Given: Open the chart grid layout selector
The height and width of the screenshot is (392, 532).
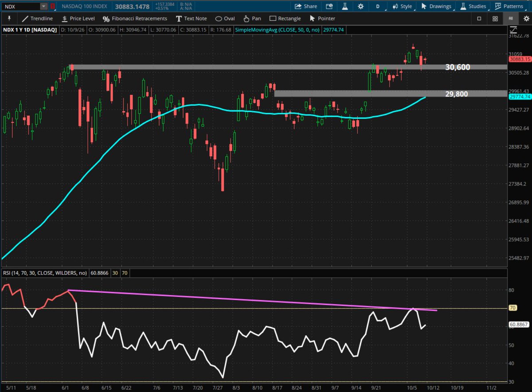Looking at the screenshot, I should tap(495, 19).
